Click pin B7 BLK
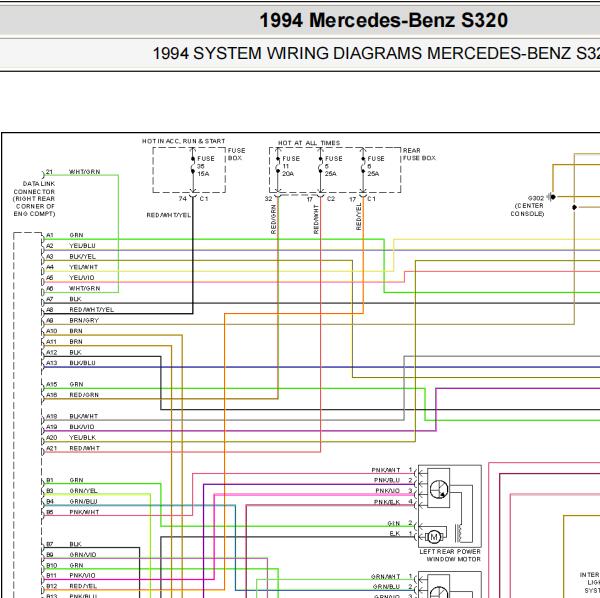Viewport: 600px width, 598px height. 64,544
